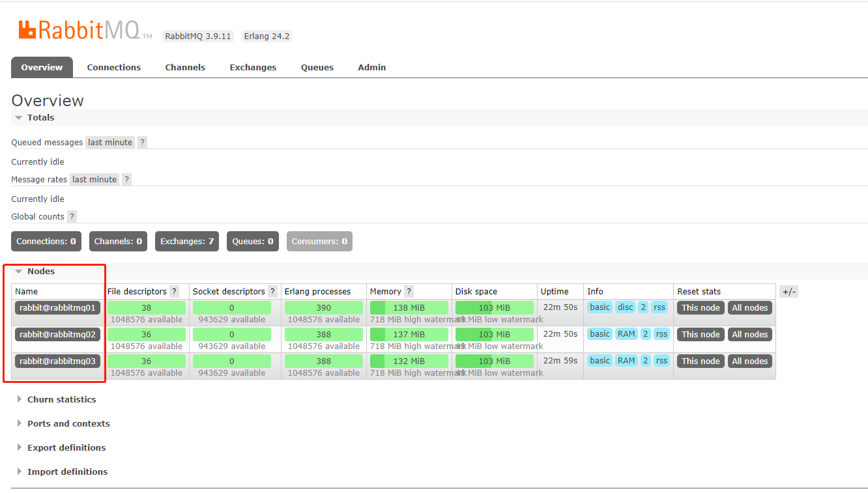Click the Connections: 0 count button
Screen dimensions: 868x493
[46, 242]
